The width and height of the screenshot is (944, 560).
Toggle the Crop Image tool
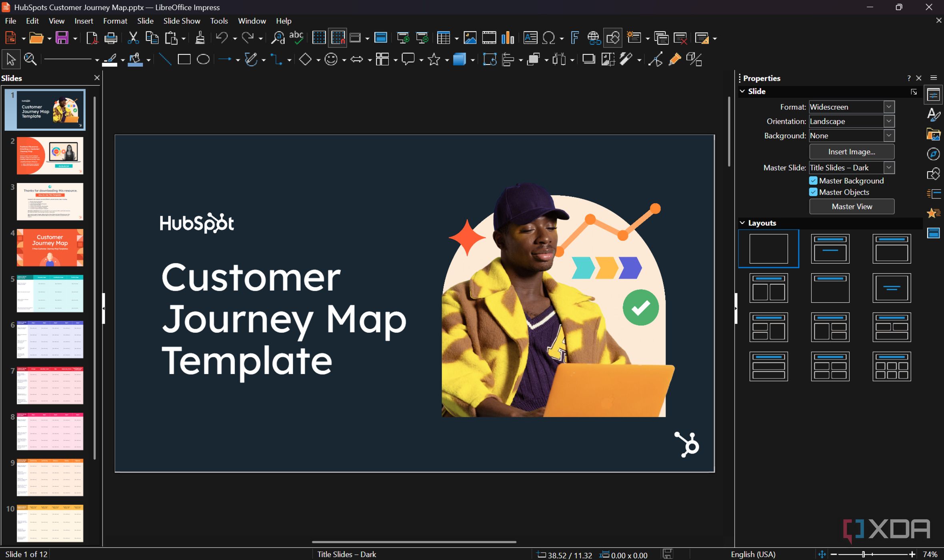coord(608,60)
